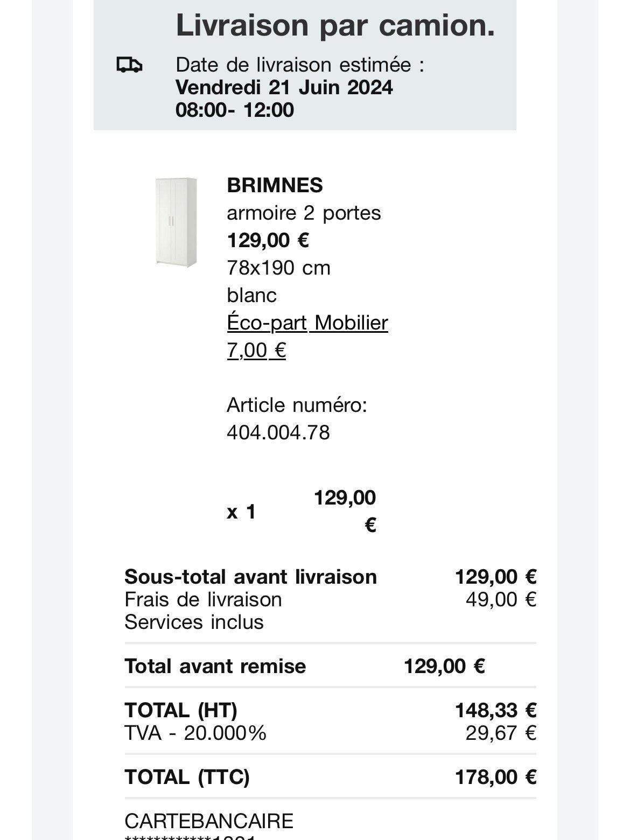Click the armoire 2 portes description
Viewport: 630px width, 840px height.
(304, 213)
